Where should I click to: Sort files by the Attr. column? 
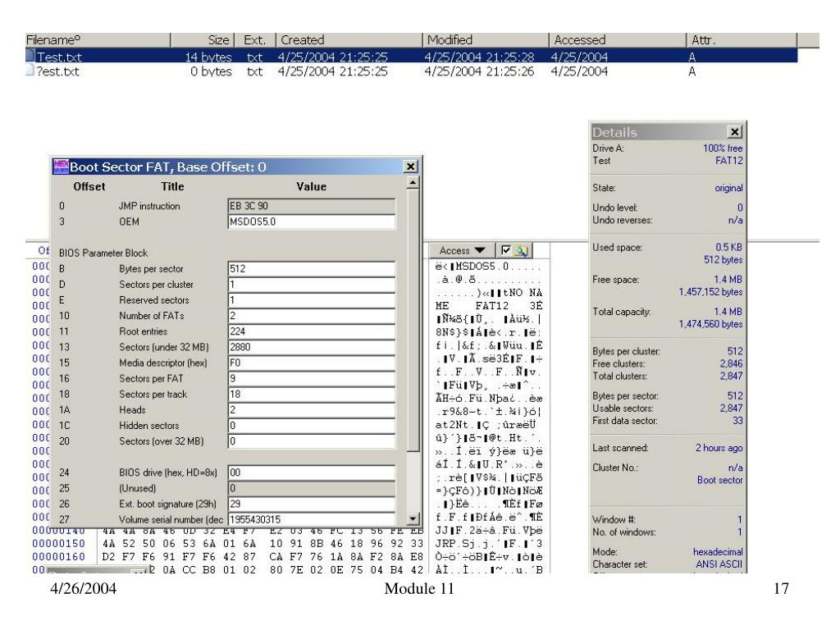742,39
